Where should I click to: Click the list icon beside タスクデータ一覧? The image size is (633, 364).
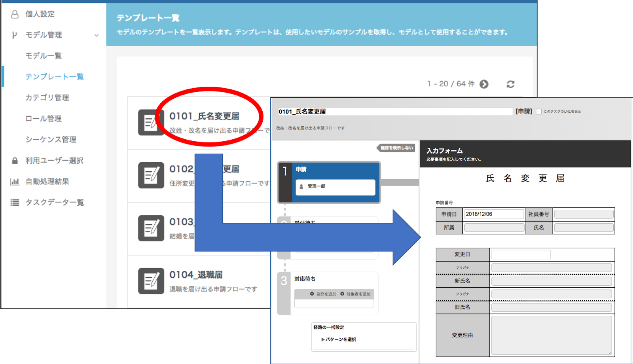pos(15,203)
